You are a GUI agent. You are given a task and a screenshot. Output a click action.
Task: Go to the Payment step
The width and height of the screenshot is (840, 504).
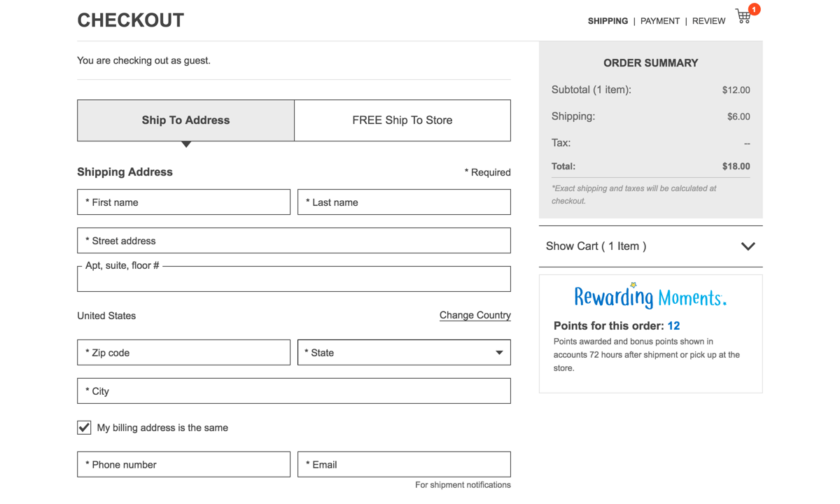[x=659, y=21]
